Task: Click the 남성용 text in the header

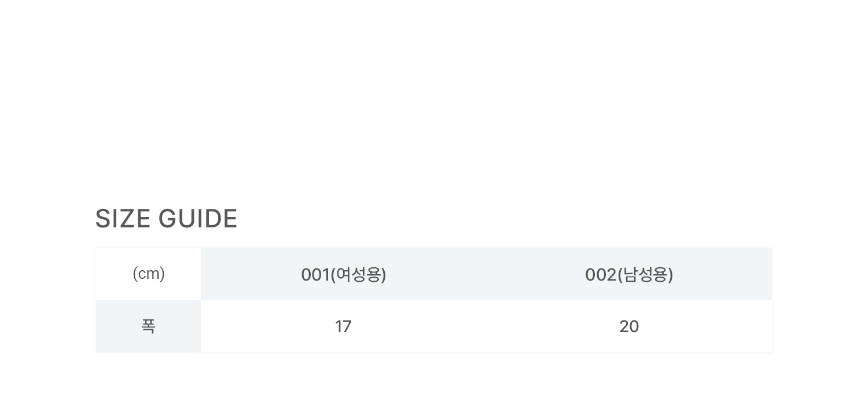Action: point(645,275)
